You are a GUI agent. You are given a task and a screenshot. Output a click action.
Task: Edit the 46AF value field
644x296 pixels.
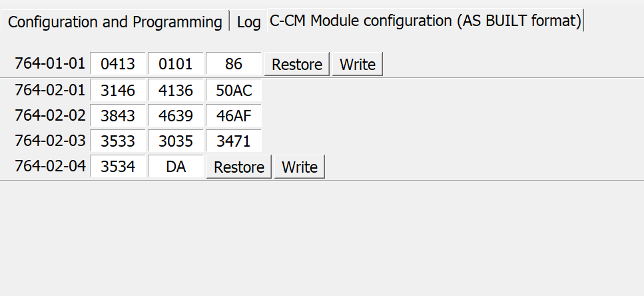pyautogui.click(x=234, y=115)
